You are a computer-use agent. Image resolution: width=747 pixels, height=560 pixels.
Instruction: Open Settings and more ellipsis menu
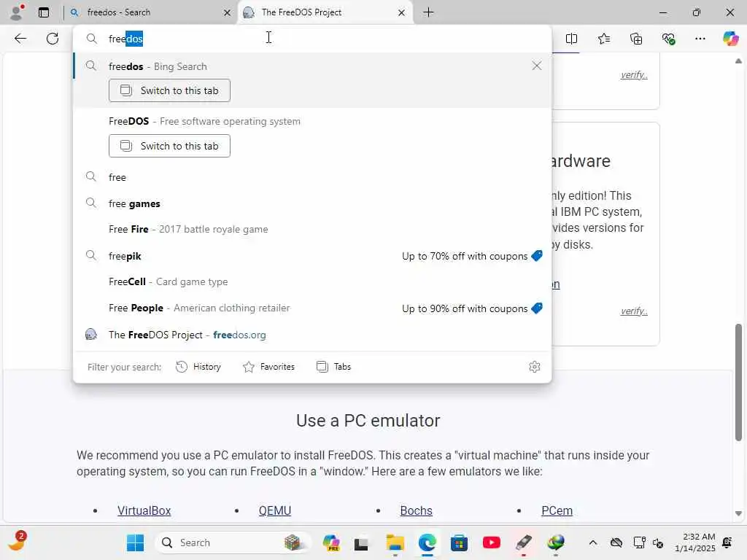[x=700, y=39]
